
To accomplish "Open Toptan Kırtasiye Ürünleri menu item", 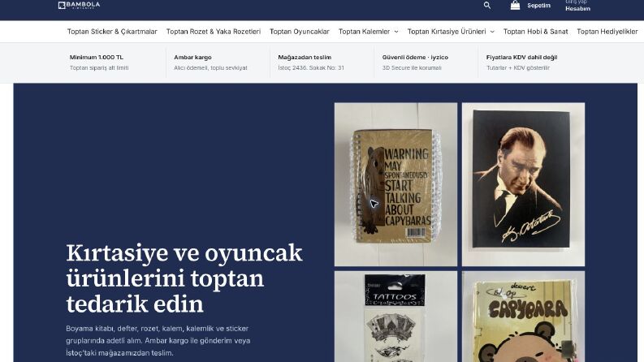I will (447, 32).
